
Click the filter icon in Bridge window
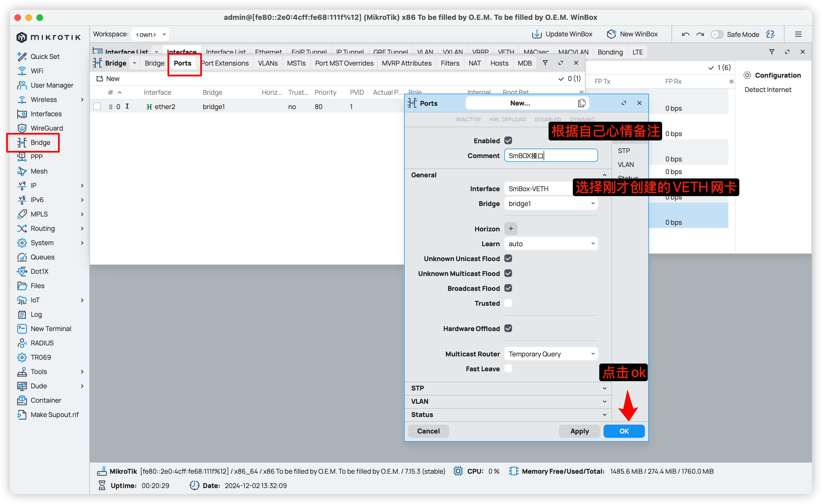[545, 63]
